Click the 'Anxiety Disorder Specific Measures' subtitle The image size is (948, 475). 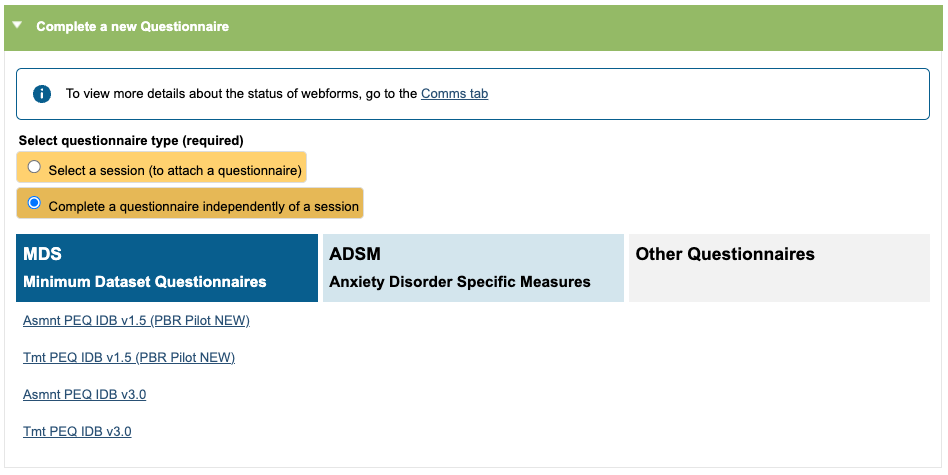(x=460, y=282)
